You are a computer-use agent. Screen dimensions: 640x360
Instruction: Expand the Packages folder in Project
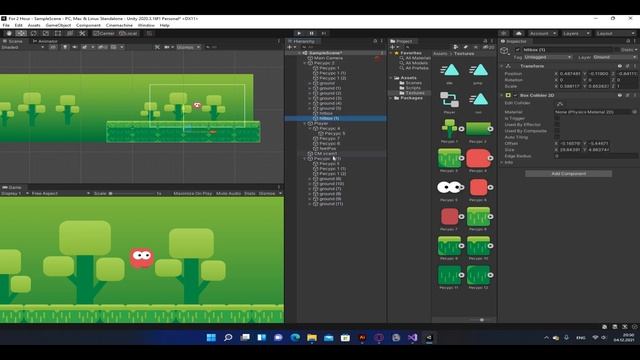[391, 98]
